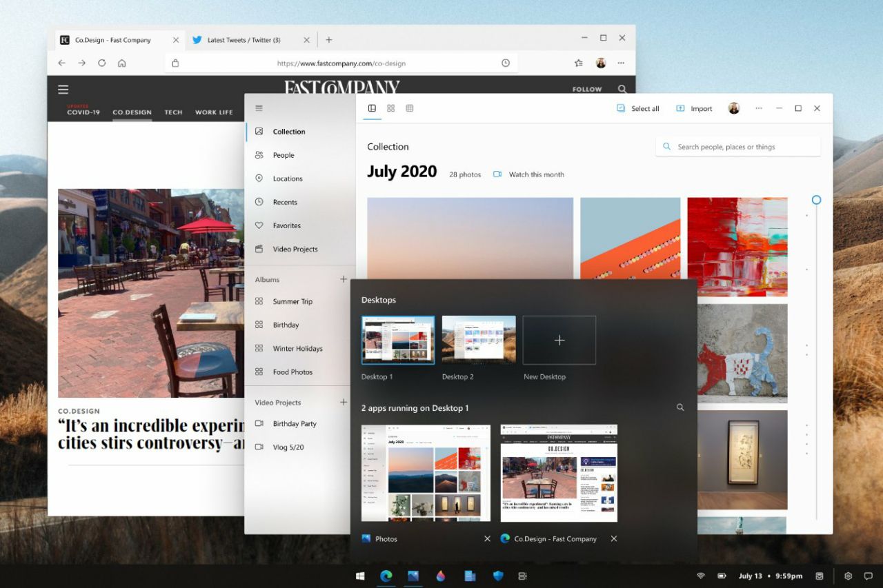Open the red abstract painting photo
Screen dimensions: 883x588
(x=737, y=247)
